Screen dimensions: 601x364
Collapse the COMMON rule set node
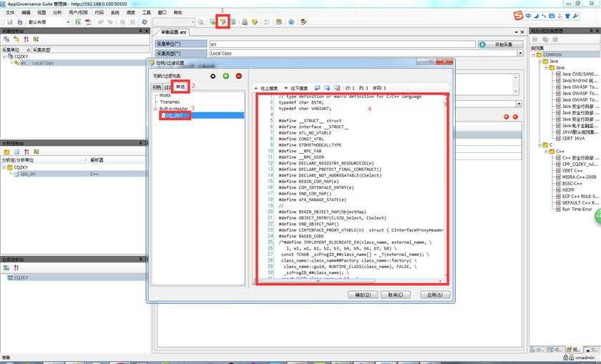tap(533, 55)
